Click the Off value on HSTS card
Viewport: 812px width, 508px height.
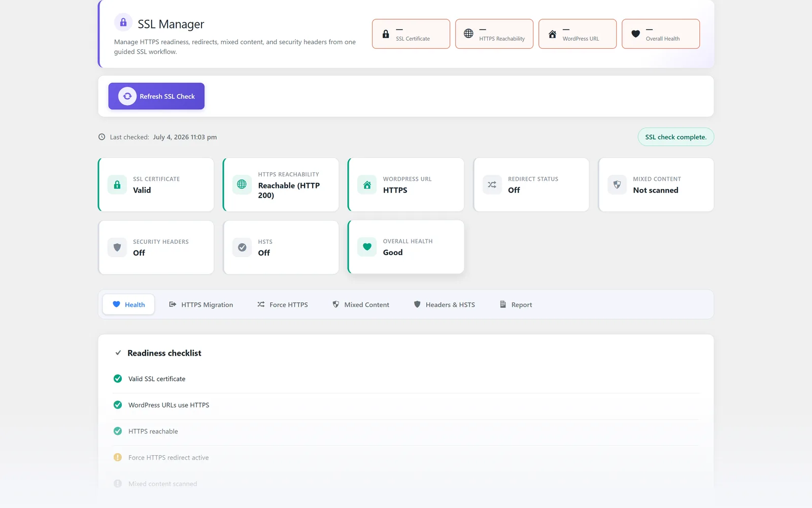(264, 253)
